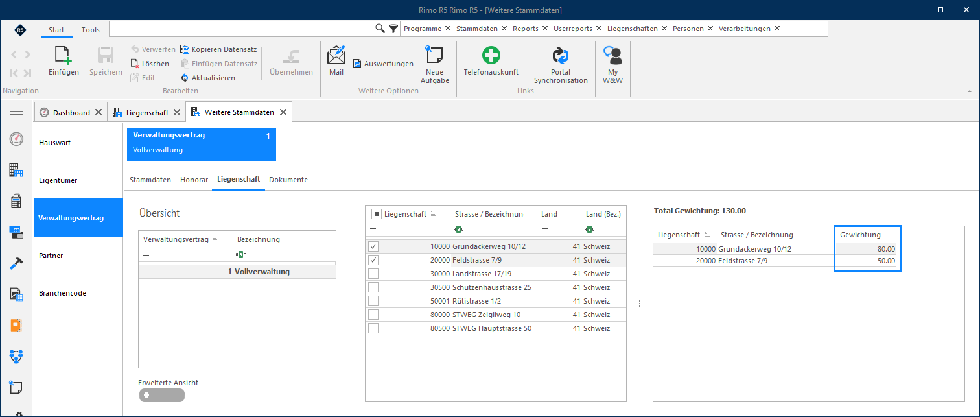Open Auswertungen

tap(383, 64)
